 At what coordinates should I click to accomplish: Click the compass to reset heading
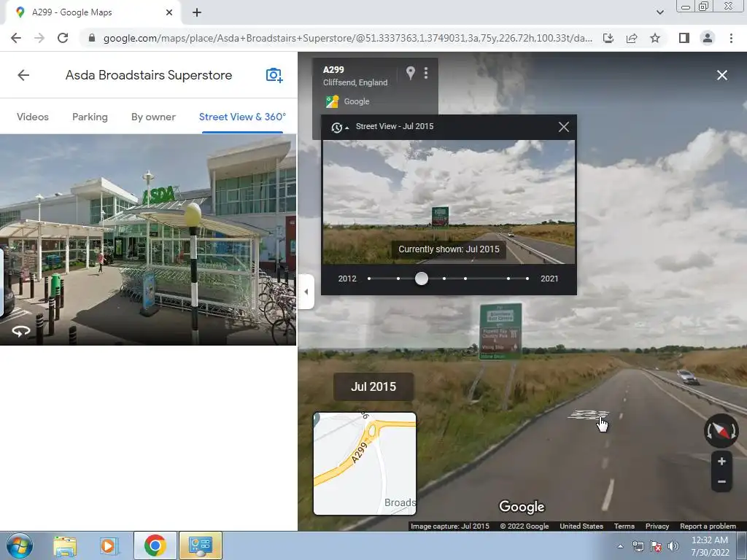coord(721,431)
